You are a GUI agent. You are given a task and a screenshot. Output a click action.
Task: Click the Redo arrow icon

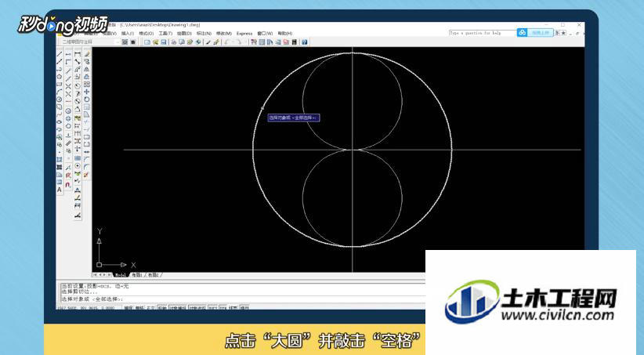point(239,42)
